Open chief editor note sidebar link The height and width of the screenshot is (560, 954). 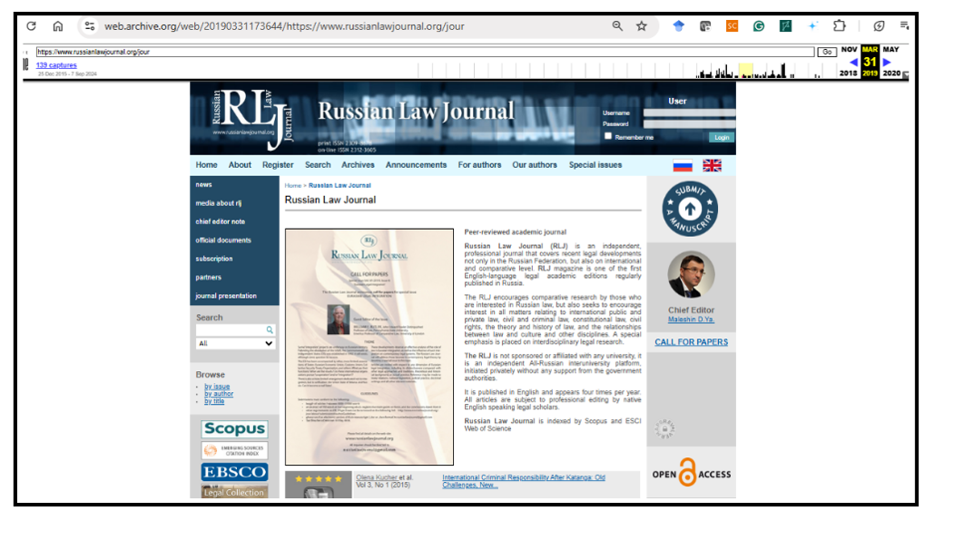click(221, 221)
